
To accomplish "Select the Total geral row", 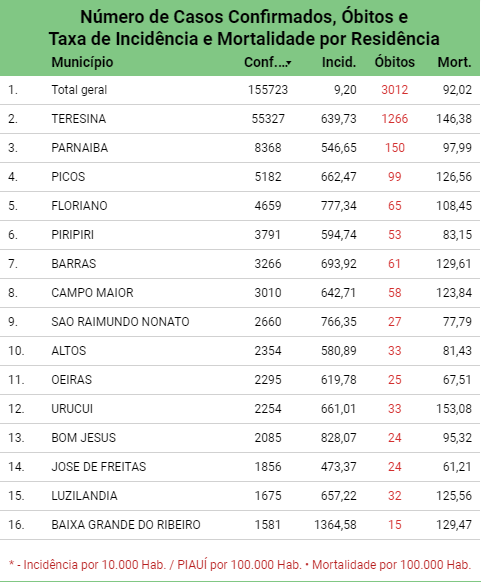I will click(x=240, y=90).
